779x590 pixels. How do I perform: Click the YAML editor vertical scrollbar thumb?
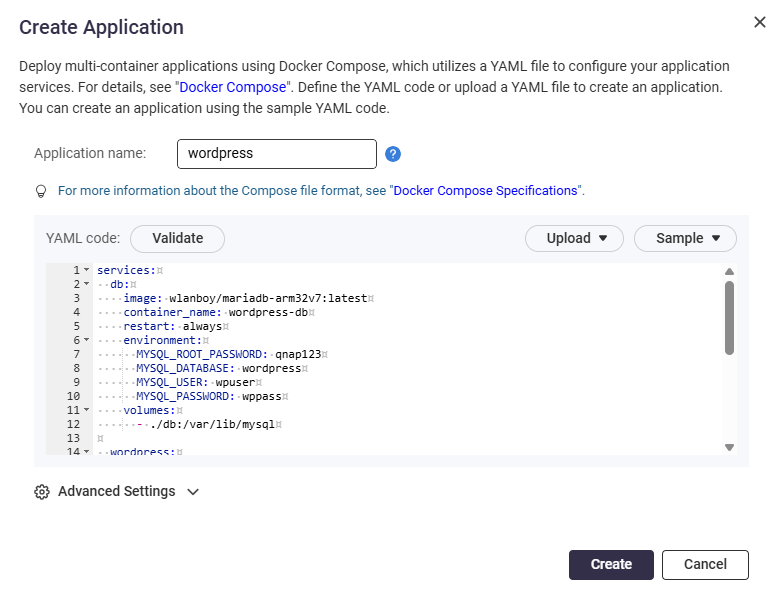(x=729, y=316)
